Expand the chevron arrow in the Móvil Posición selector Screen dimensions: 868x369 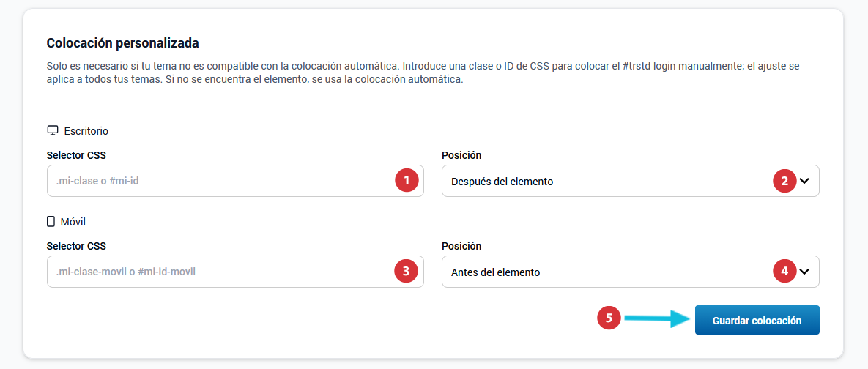(805, 272)
